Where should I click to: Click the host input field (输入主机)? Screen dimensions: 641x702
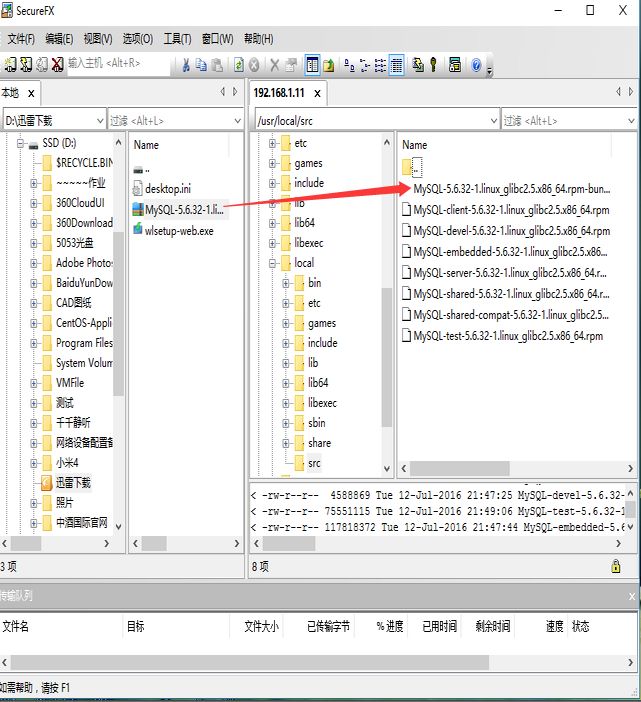tap(119, 63)
